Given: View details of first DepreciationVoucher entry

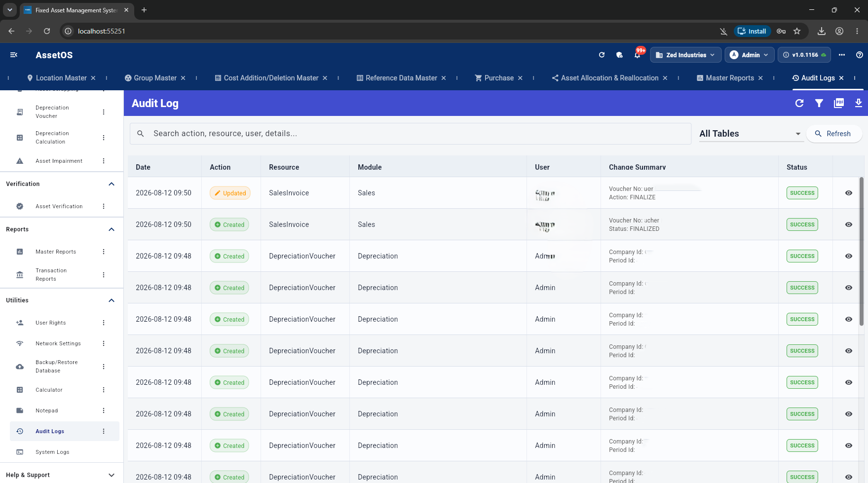Looking at the screenshot, I should pyautogui.click(x=849, y=256).
